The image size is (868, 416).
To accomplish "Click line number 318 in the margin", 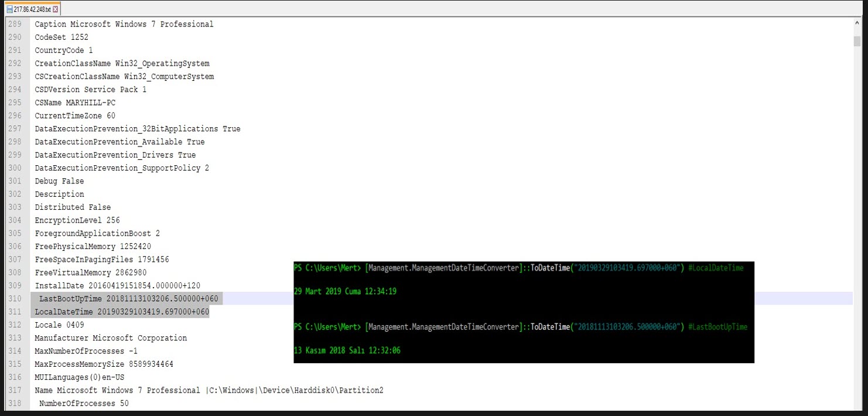I will pos(15,403).
